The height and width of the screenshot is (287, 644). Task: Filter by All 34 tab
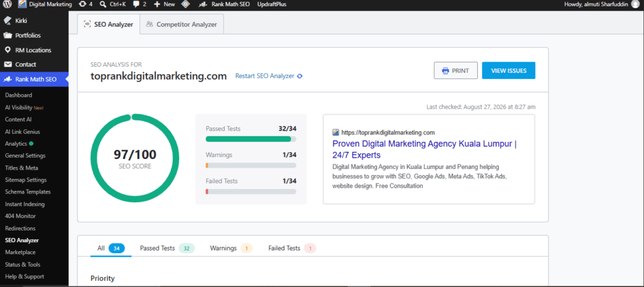[x=111, y=248]
